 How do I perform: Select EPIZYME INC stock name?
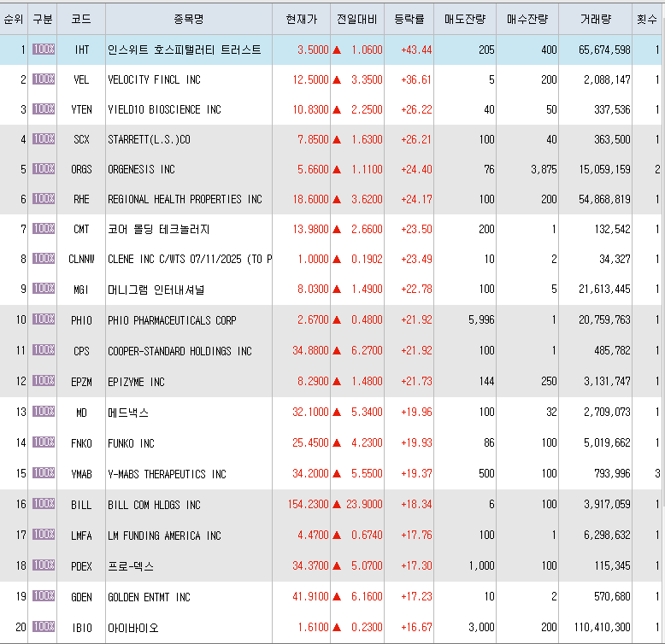click(136, 382)
